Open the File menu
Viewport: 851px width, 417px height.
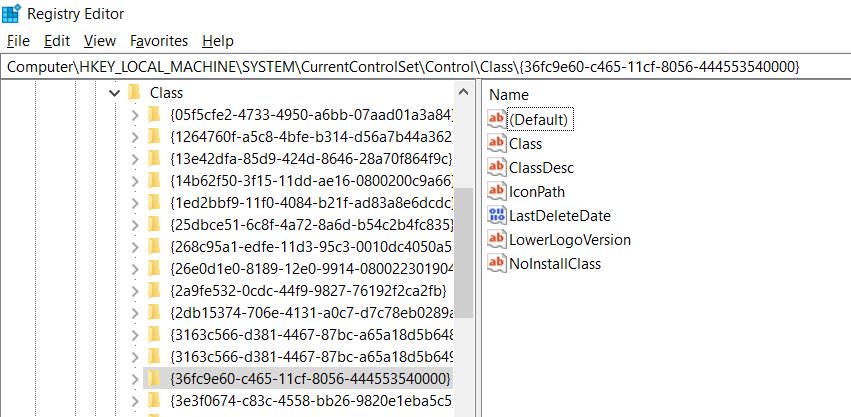coord(18,41)
